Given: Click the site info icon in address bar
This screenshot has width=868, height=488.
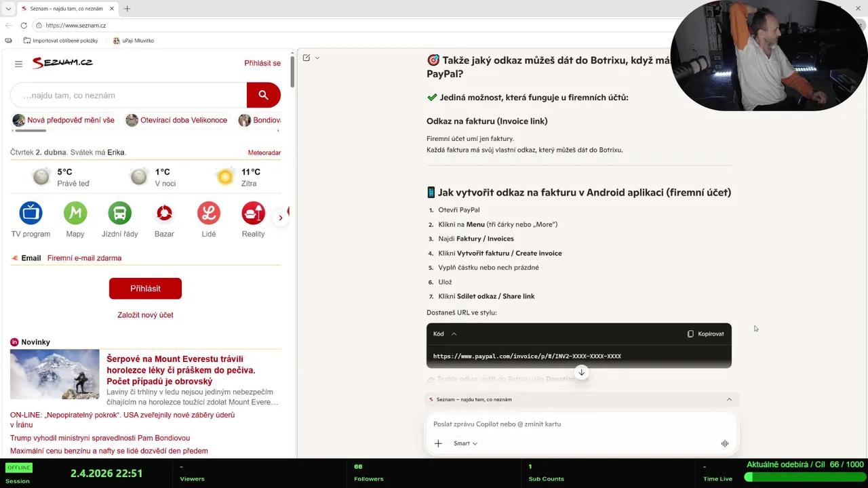Looking at the screenshot, I should pos(39,25).
